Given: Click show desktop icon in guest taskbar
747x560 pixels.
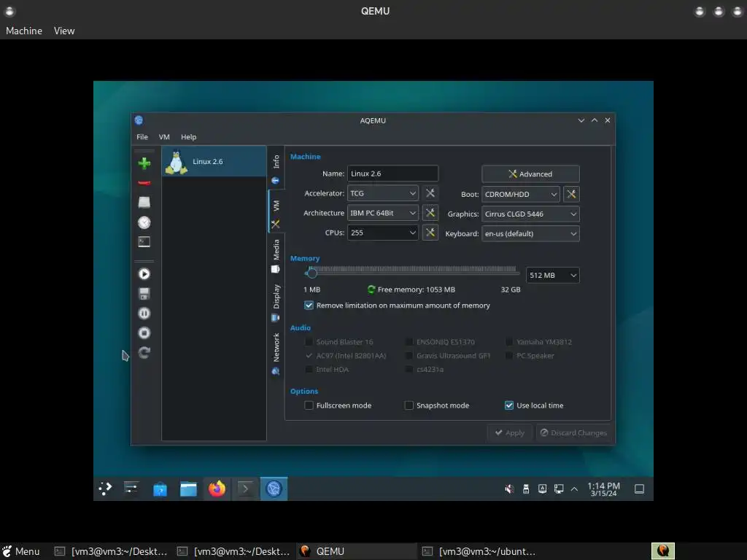Looking at the screenshot, I should 639,489.
